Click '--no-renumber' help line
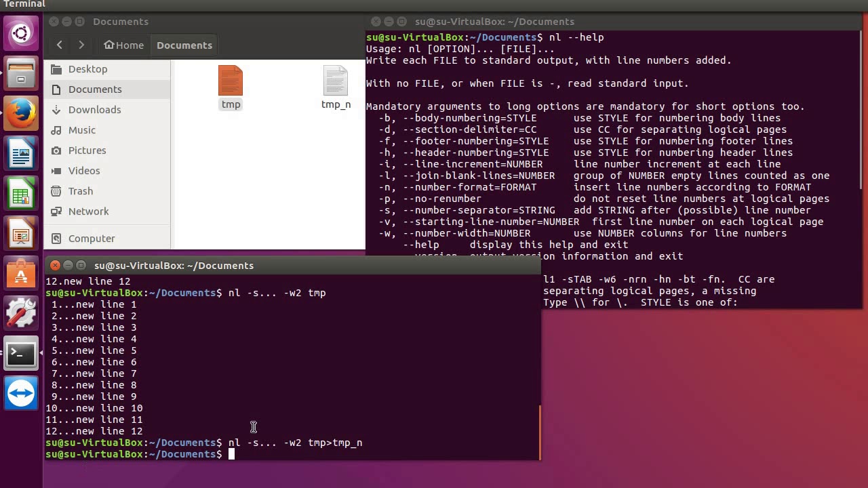 [x=604, y=199]
